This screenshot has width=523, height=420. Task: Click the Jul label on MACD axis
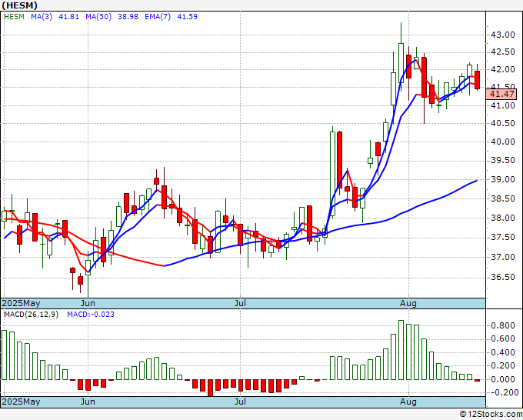click(240, 402)
